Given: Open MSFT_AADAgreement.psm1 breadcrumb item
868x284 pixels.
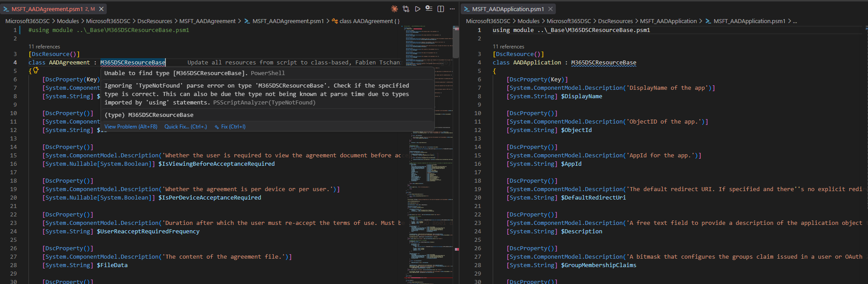Looking at the screenshot, I should [284, 21].
